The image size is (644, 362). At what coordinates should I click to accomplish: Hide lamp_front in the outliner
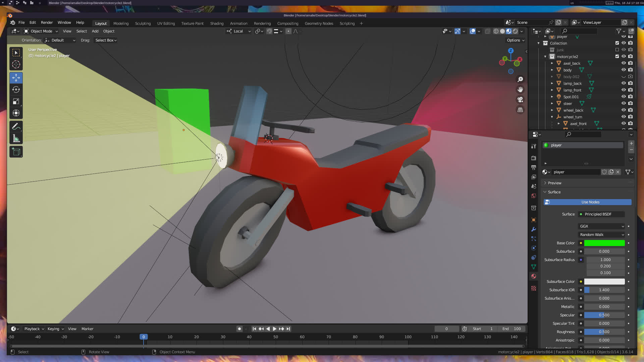(624, 90)
